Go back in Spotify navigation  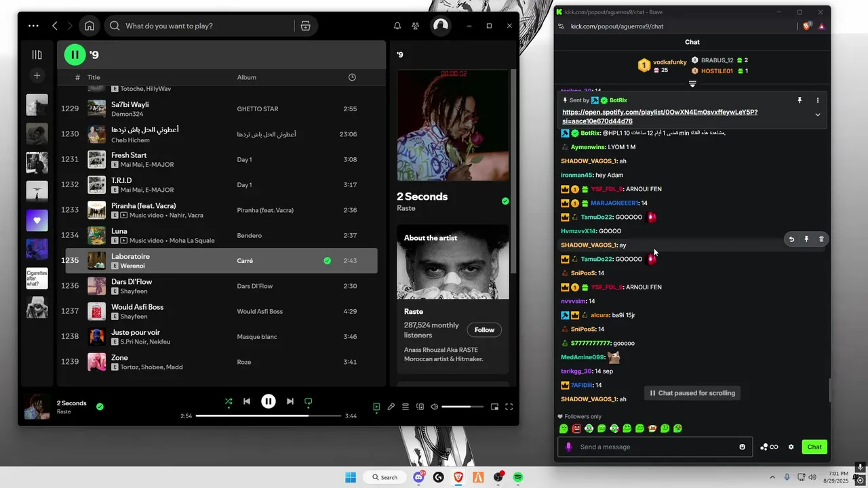click(55, 26)
